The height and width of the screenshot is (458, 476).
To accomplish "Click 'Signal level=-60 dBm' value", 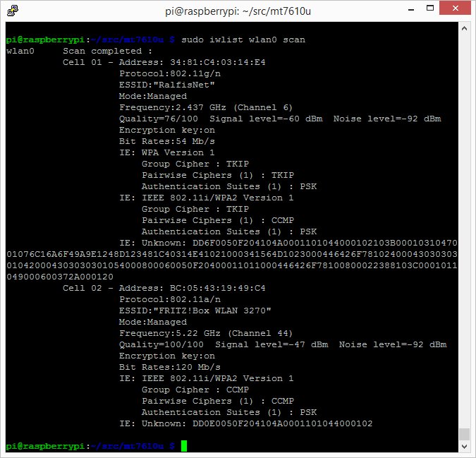I will pyautogui.click(x=266, y=119).
